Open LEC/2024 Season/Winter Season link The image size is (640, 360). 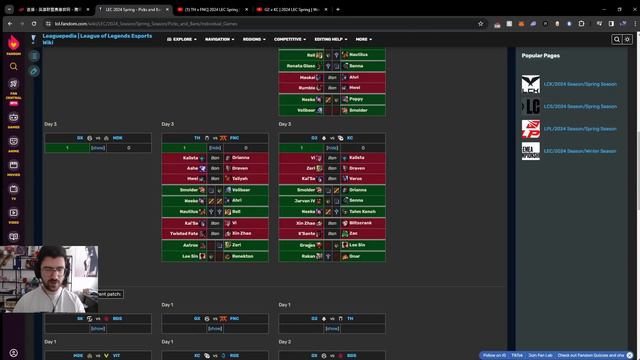tap(580, 151)
